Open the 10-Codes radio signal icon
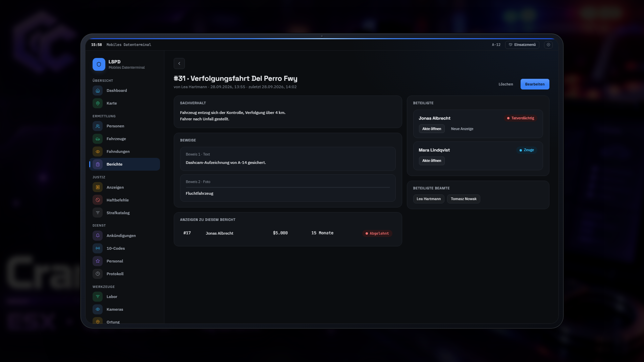644x362 pixels. coord(98,248)
